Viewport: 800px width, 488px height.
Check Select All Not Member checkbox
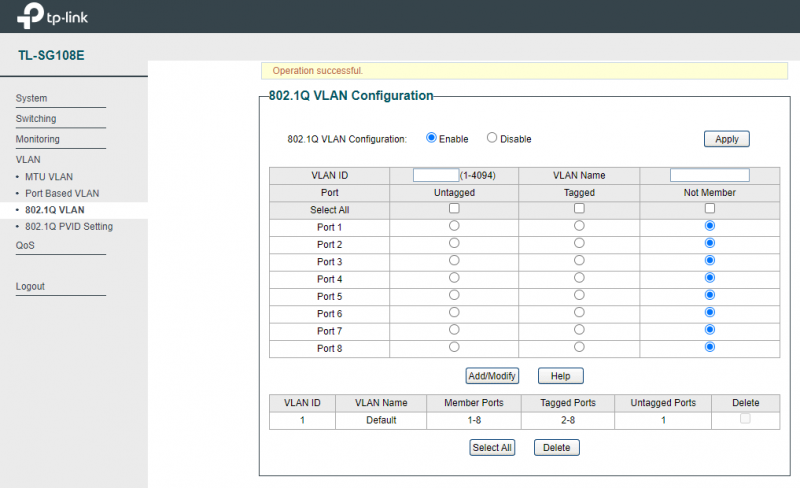[x=710, y=208]
